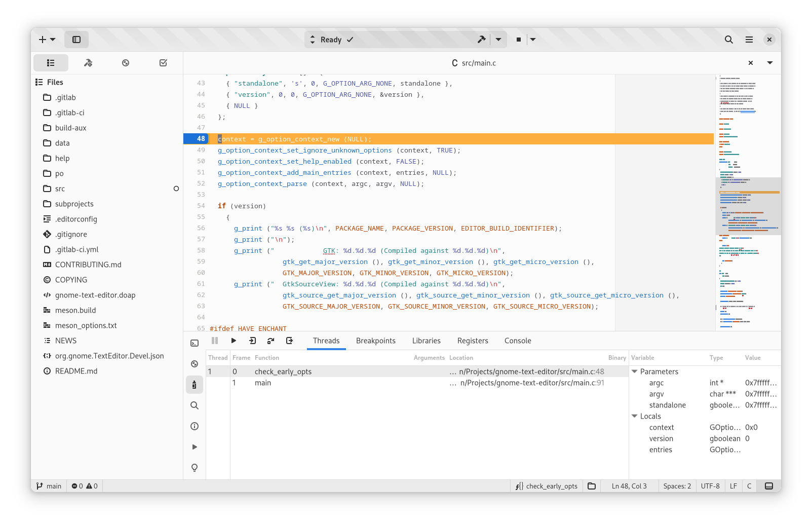Toggle the left sidebar panel visibility
Viewport: 812px width, 526px height.
pos(76,40)
